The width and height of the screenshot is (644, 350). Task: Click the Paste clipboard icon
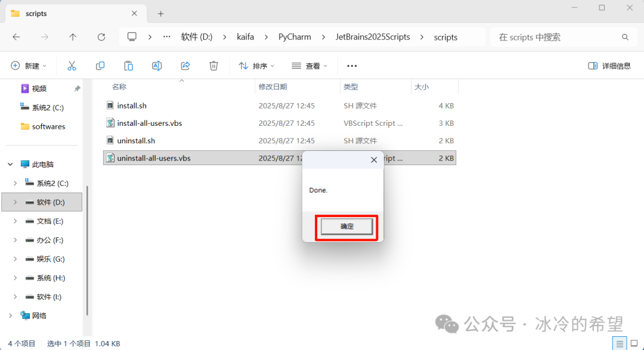(128, 66)
